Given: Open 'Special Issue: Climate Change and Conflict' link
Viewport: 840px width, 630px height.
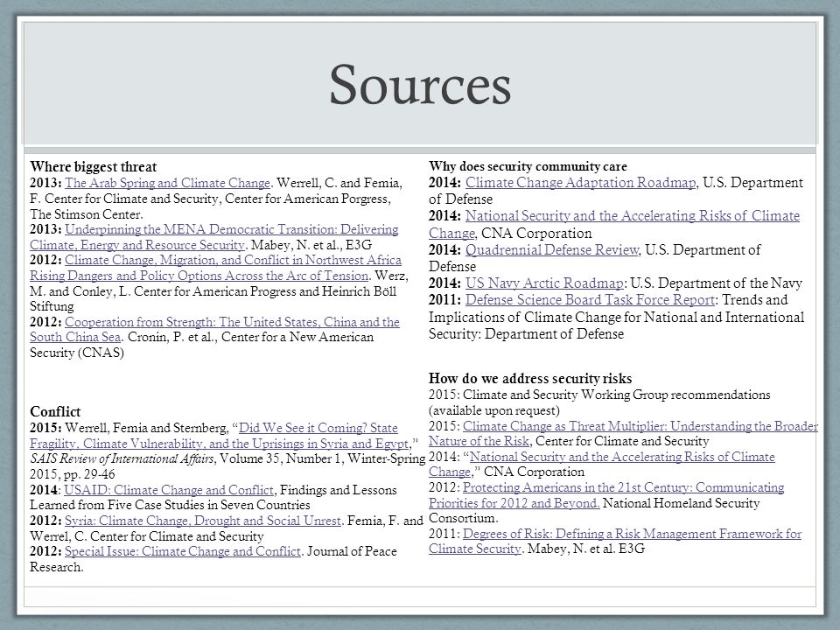Looking at the screenshot, I should 183,551.
